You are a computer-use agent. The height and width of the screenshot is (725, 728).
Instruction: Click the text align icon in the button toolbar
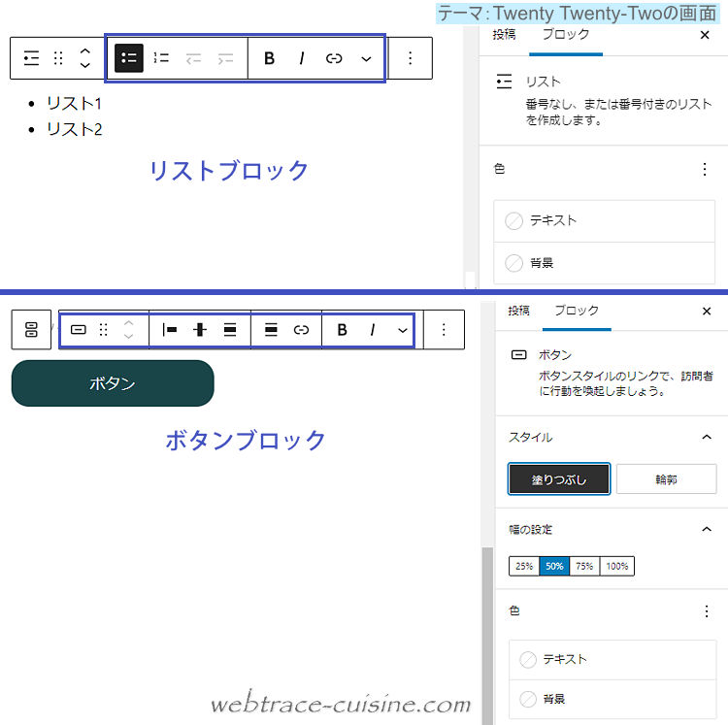(x=271, y=330)
